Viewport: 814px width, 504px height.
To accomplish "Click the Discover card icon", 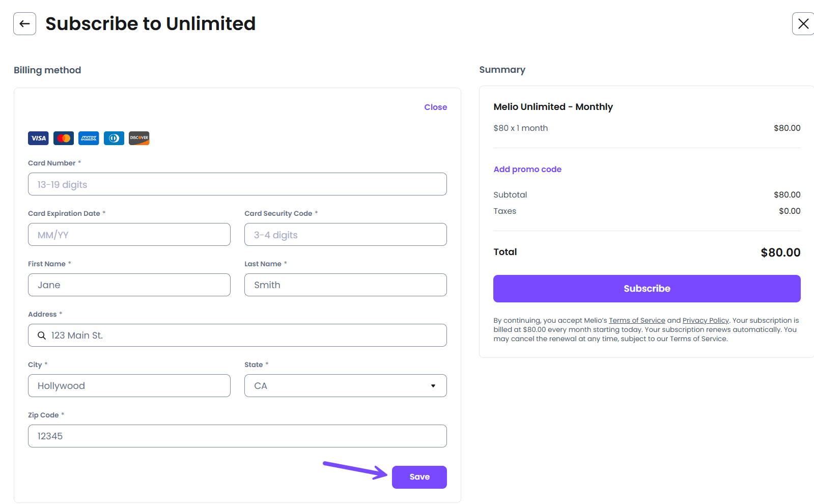I will (x=139, y=138).
